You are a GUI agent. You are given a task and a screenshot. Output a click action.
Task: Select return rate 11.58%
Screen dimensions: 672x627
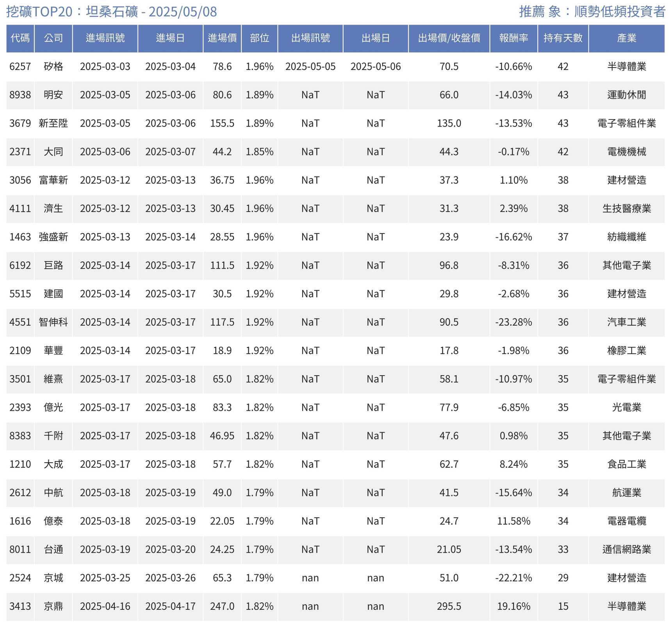[x=513, y=521]
